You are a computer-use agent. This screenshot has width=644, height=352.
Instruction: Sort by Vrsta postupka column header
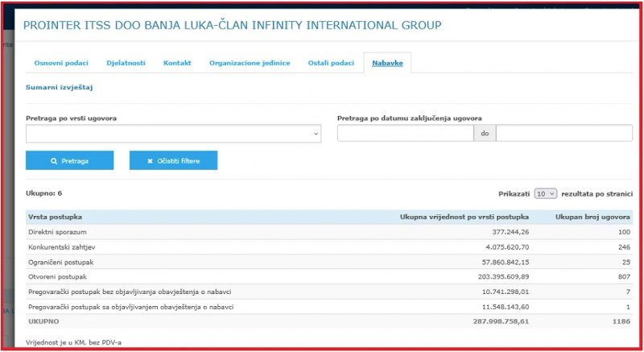[56, 217]
